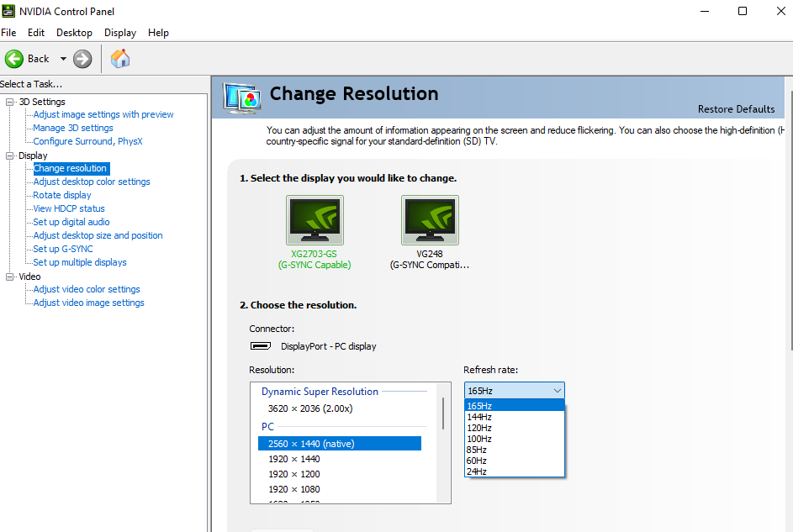Select 1920 × 1440 resolution
Viewport: 793px width, 532px height.
(x=293, y=459)
